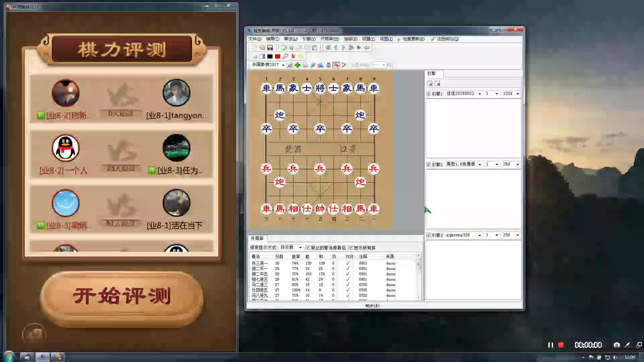Click the Windows Start button

tap(9, 357)
